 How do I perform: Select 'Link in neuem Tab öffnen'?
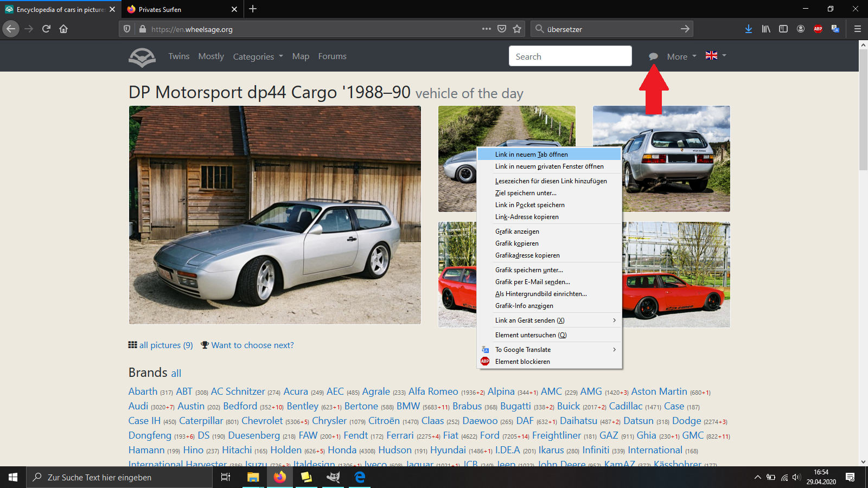coord(549,155)
